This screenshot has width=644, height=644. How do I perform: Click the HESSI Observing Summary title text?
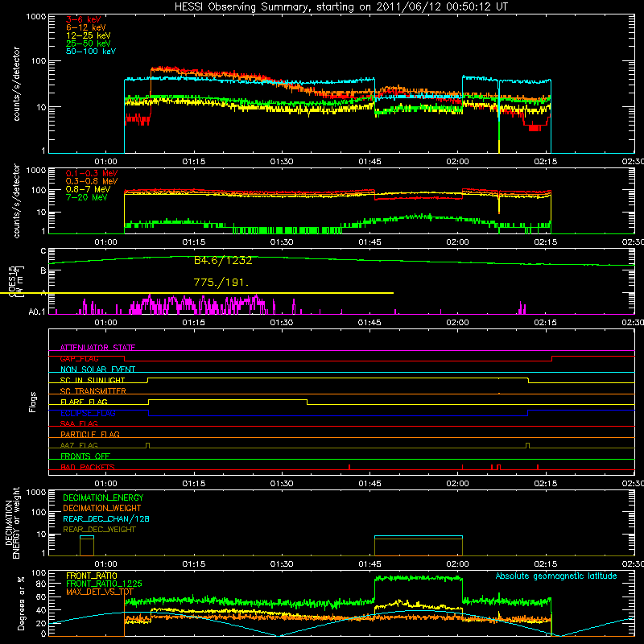(341, 7)
